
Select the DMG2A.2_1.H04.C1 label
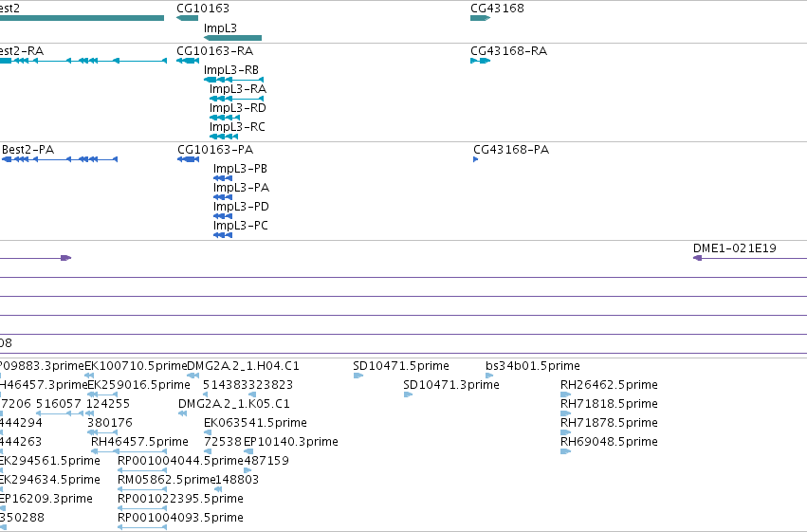coord(243,366)
